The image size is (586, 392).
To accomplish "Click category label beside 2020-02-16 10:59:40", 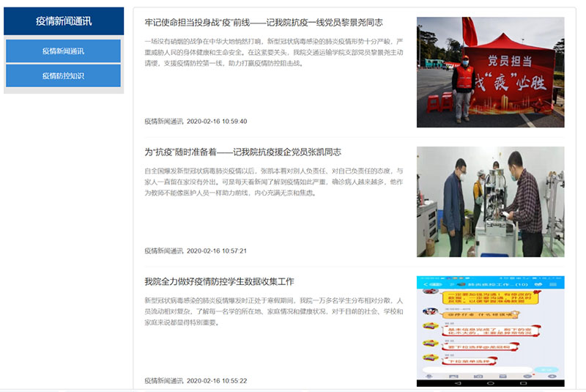I will click(x=164, y=122).
